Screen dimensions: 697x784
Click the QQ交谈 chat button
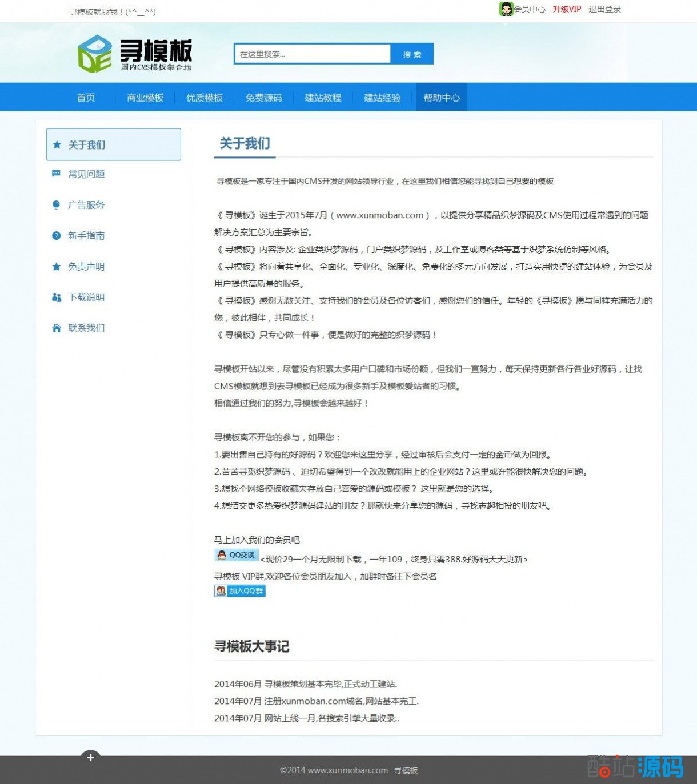coord(237,555)
